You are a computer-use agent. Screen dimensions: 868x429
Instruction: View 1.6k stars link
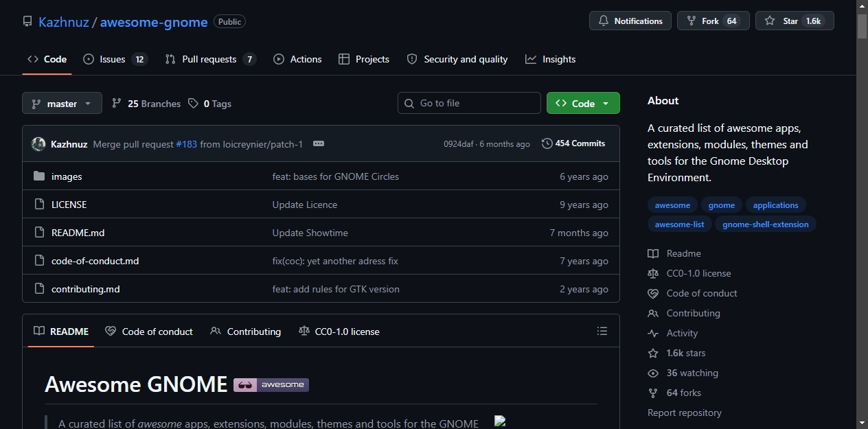point(676,353)
